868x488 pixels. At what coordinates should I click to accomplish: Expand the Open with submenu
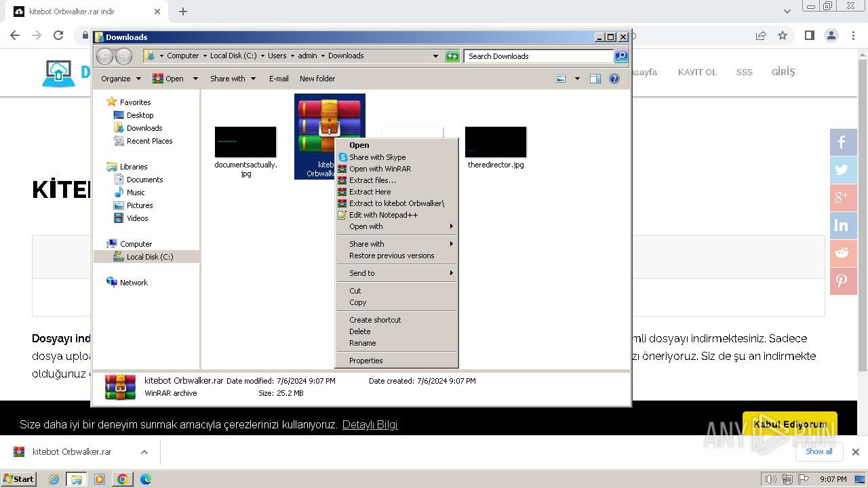point(397,226)
